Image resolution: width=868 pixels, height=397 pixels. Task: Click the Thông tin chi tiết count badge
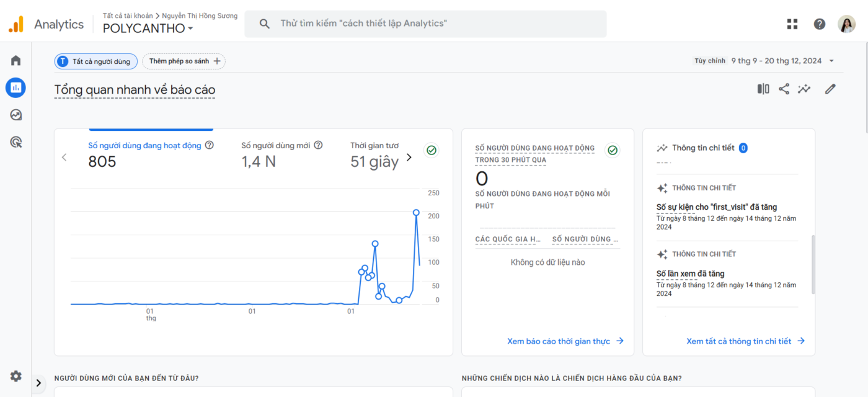pyautogui.click(x=743, y=148)
